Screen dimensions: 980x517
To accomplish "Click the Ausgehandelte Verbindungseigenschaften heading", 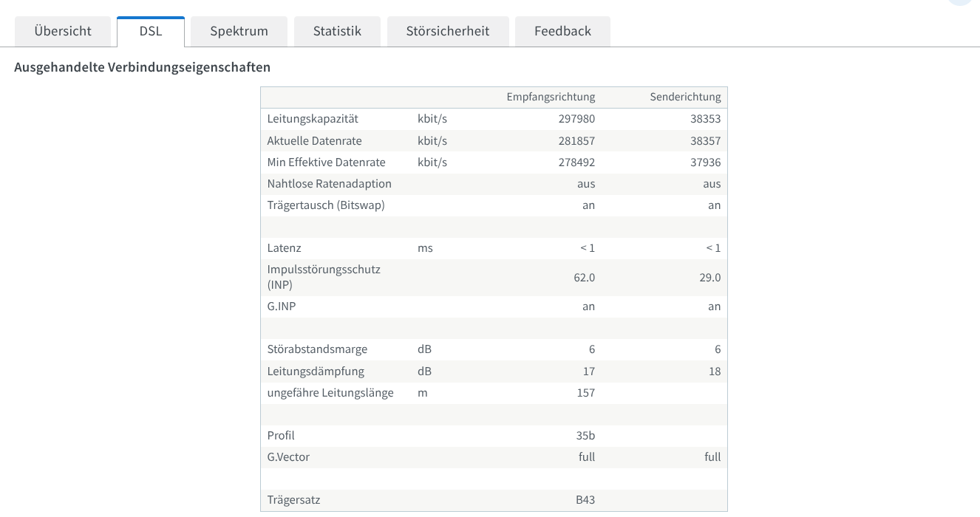I will [x=143, y=67].
